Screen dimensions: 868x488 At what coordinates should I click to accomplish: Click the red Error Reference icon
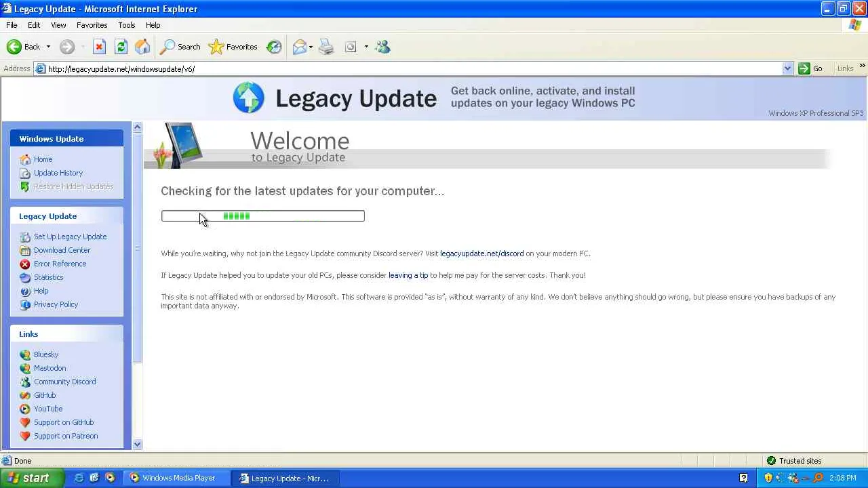[25, 264]
